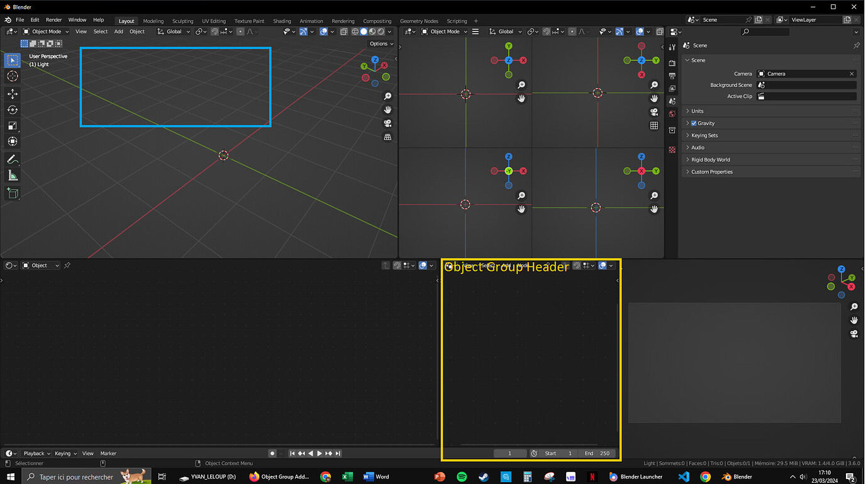Jump to the timeline's last frame

coord(338,453)
